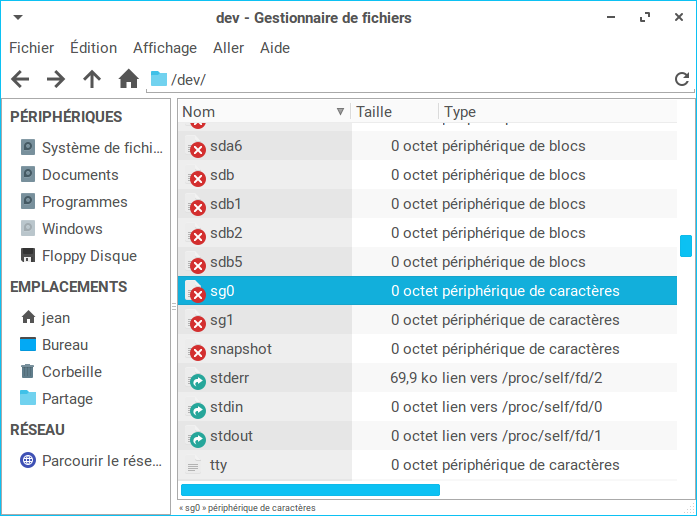Open the Corbeille trash in the sidebar
697x516 pixels.
(71, 371)
